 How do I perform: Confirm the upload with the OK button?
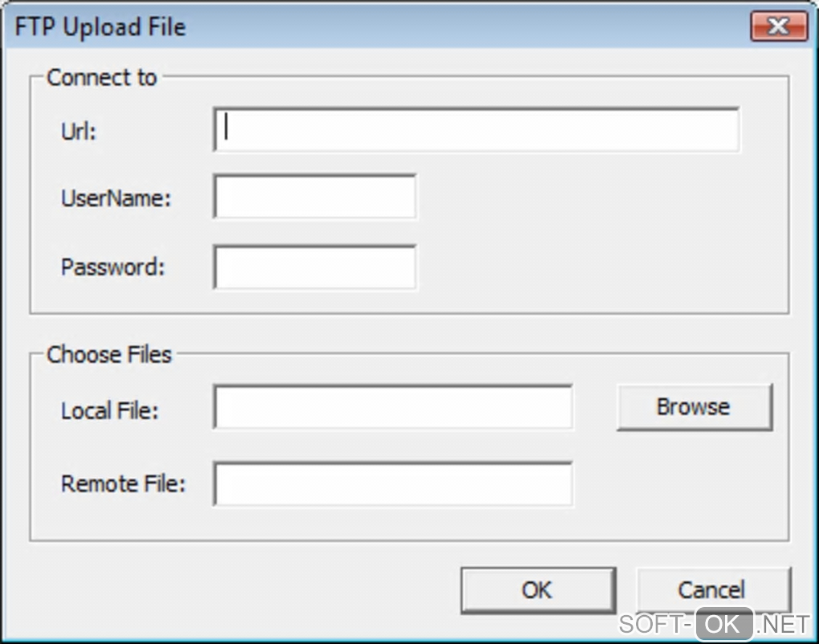(537, 590)
